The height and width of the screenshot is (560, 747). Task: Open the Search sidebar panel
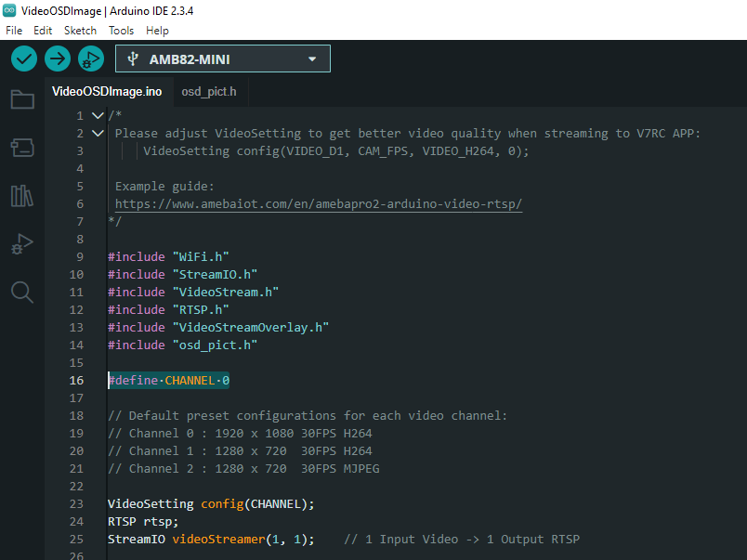pyautogui.click(x=22, y=293)
